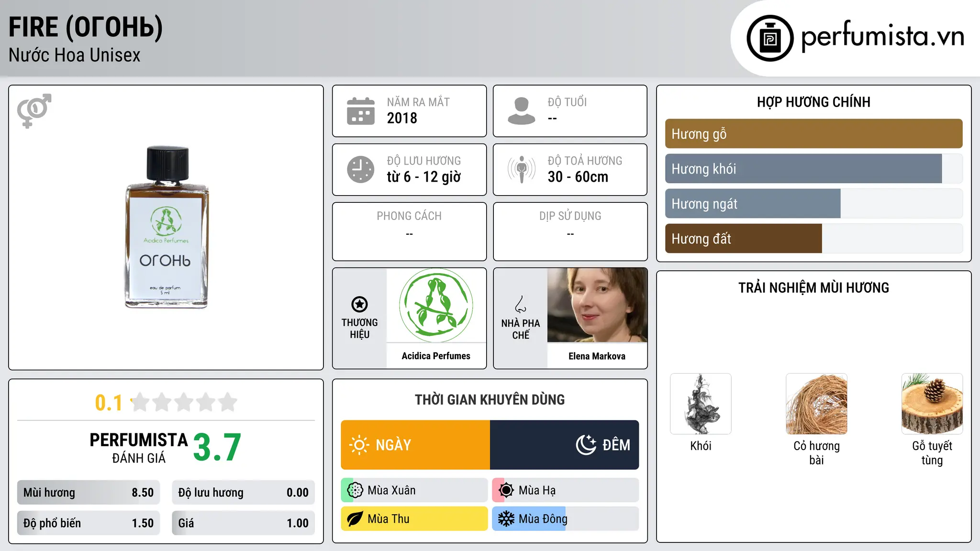980x551 pixels.
Task: Click the Elena Markova perfumer name
Action: pos(597,356)
